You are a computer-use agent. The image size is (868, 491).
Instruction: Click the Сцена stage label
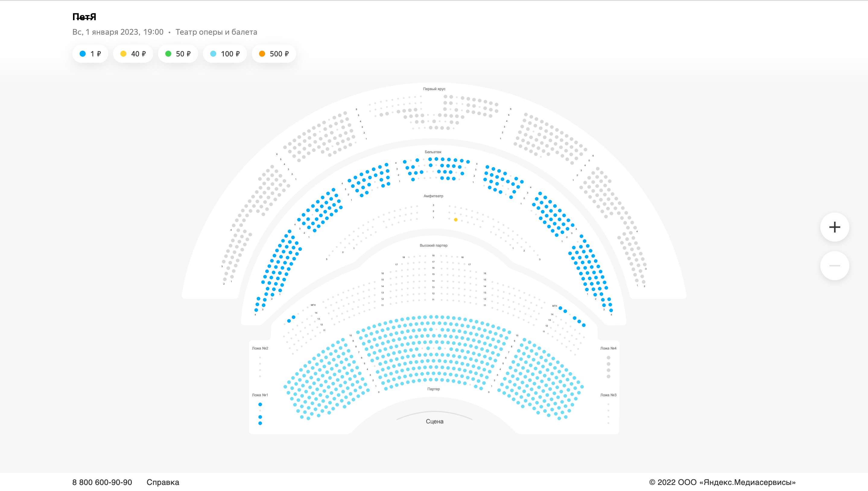point(434,422)
